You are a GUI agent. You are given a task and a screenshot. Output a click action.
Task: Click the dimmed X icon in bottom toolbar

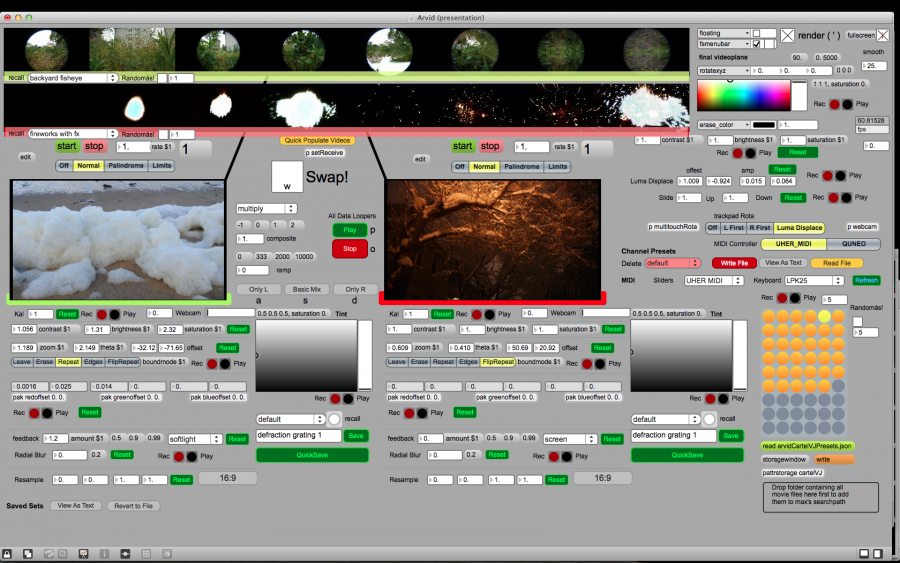pyautogui.click(x=63, y=554)
